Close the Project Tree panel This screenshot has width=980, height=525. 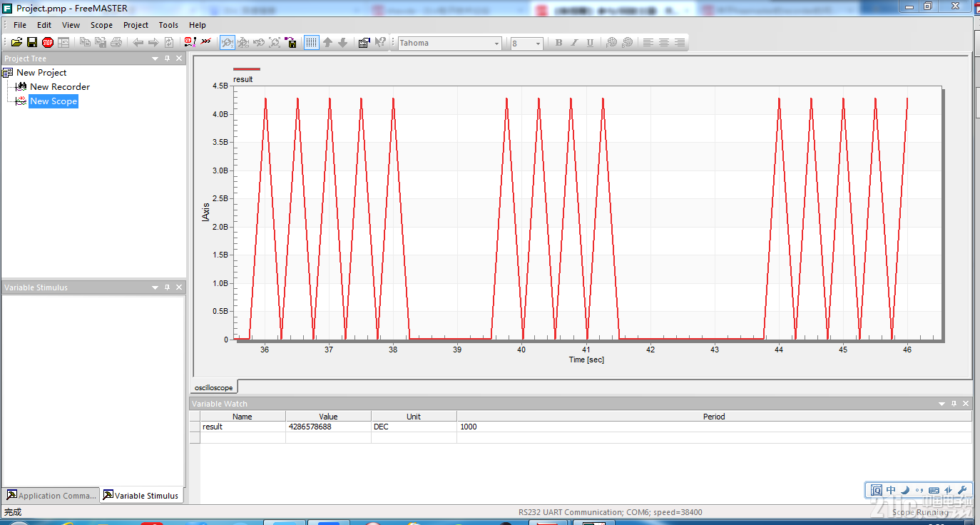(179, 58)
